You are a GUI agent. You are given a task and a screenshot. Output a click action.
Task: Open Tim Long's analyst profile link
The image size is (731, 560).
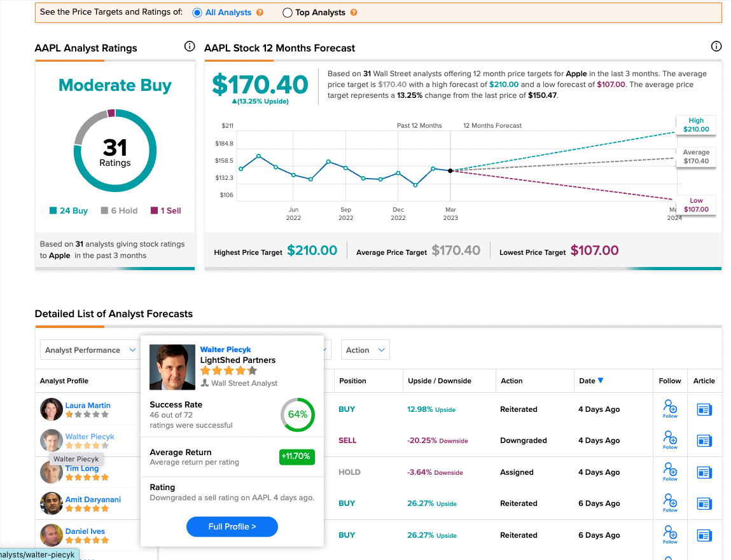pos(82,468)
